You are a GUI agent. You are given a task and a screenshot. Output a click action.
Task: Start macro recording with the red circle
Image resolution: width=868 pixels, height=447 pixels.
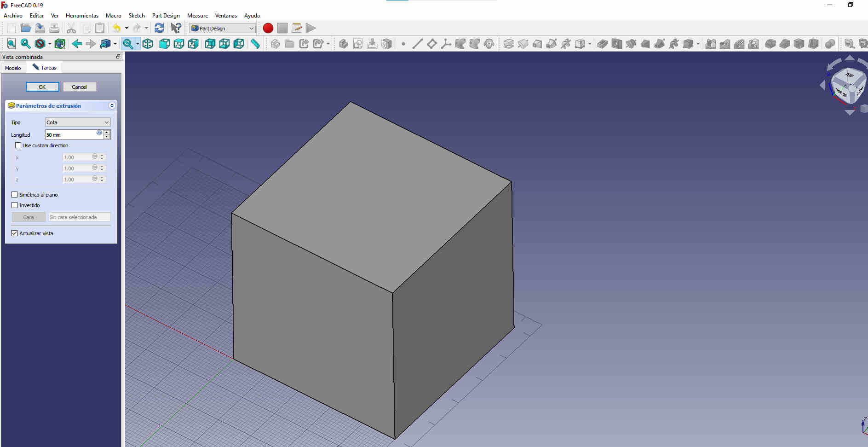tap(268, 28)
